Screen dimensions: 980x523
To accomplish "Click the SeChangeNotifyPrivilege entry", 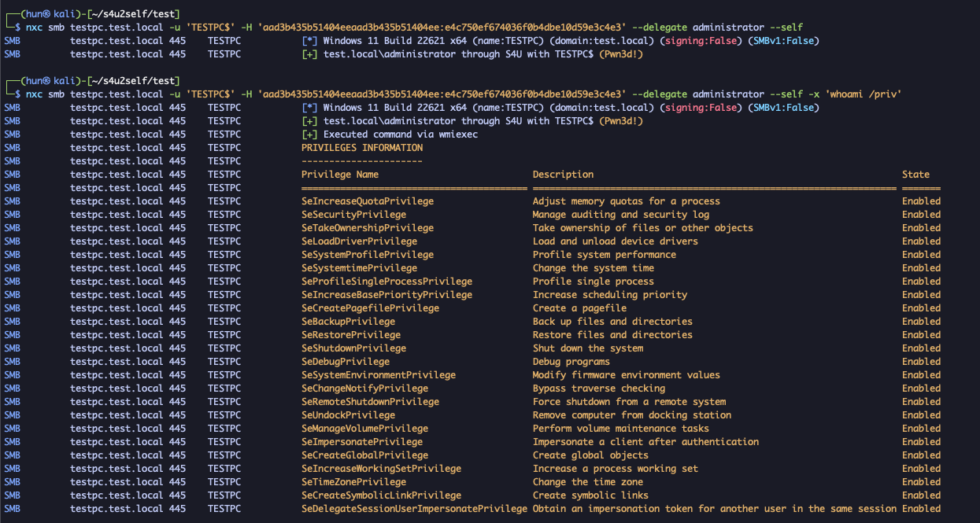I will 365,389.
